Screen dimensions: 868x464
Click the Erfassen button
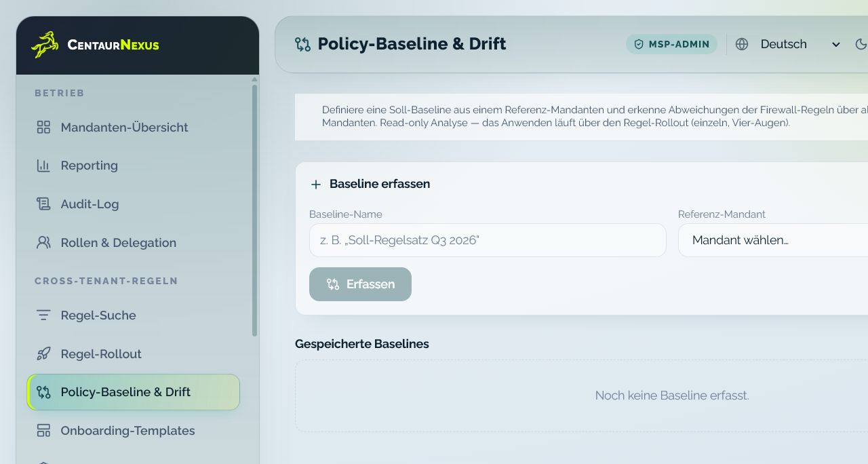pyautogui.click(x=360, y=284)
